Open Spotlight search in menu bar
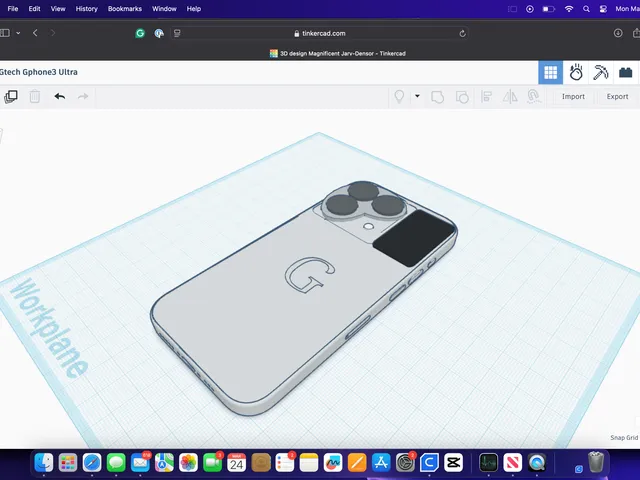This screenshot has width=640, height=480. pyautogui.click(x=586, y=9)
